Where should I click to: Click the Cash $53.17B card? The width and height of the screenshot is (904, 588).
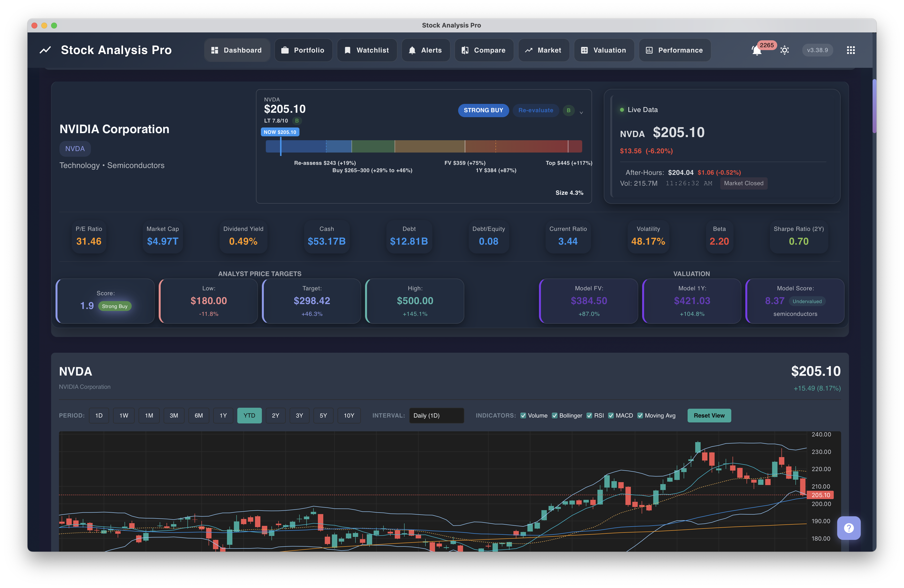327,236
